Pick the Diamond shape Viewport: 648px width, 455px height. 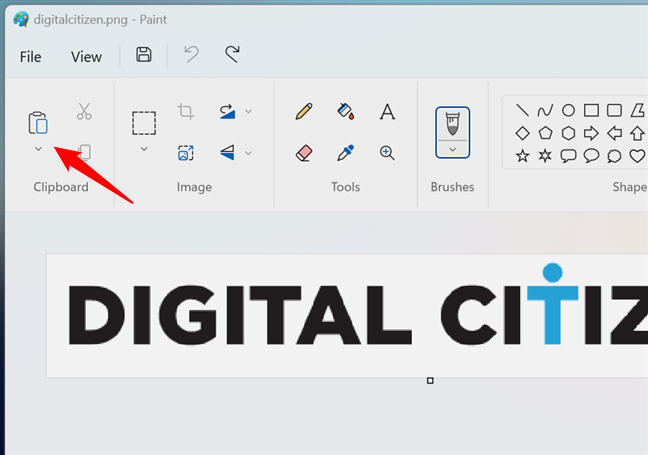point(522,133)
